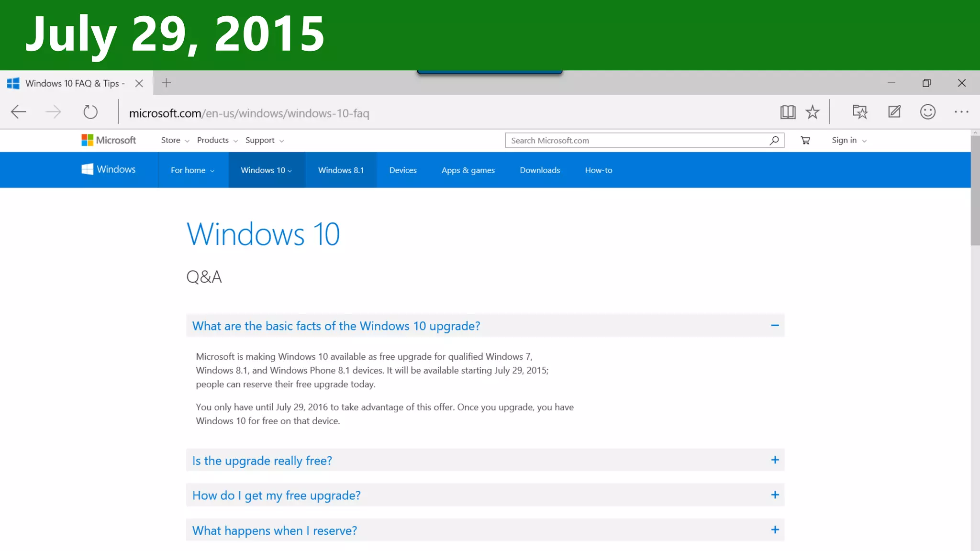The width and height of the screenshot is (980, 551).
Task: Reload the page with the refresh icon
Action: [90, 112]
